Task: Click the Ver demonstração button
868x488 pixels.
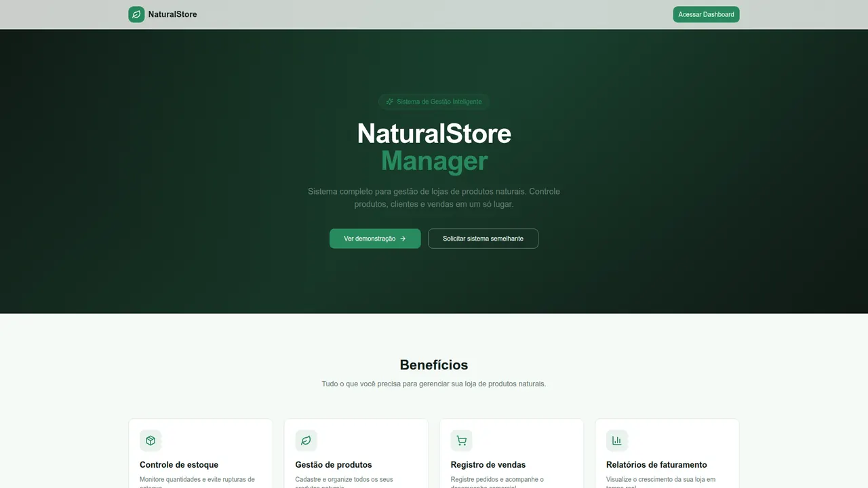Action: pyautogui.click(x=375, y=239)
